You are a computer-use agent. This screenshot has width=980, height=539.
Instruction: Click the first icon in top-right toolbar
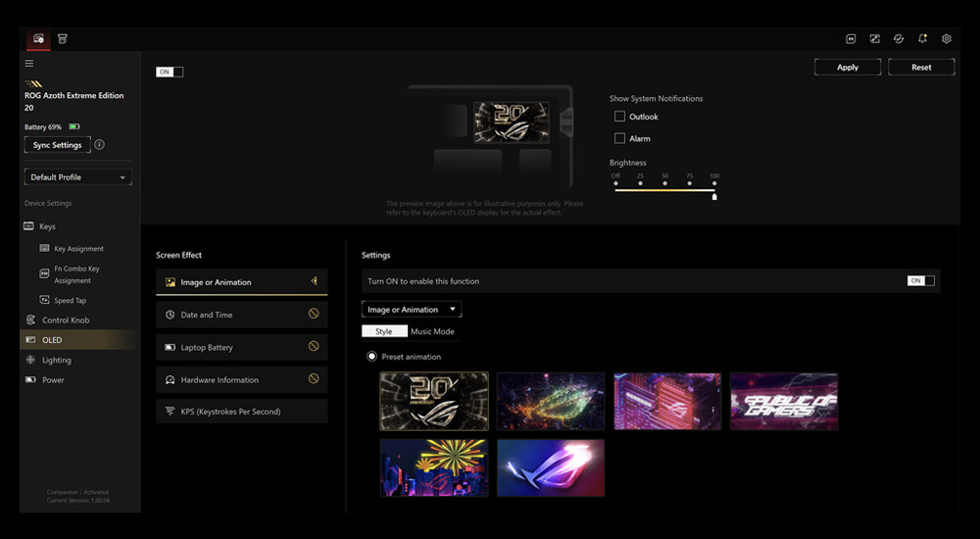851,39
